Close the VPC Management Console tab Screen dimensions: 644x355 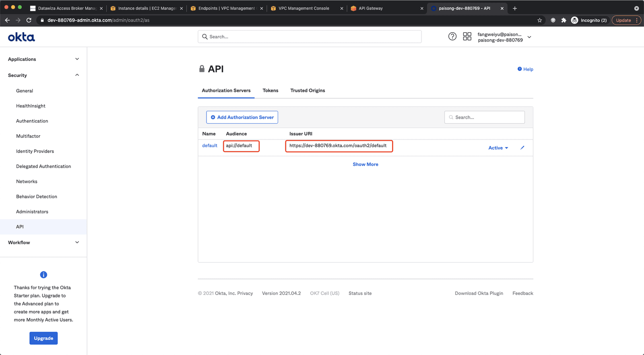pos(342,8)
